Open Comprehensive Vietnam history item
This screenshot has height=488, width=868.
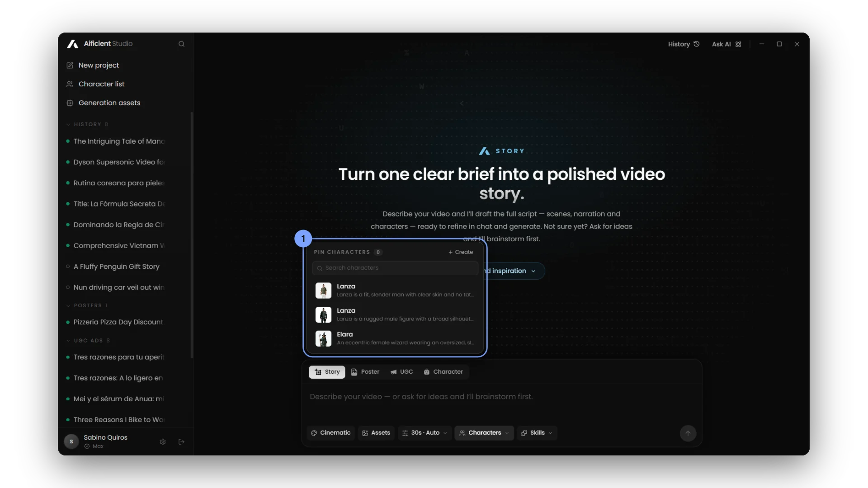tap(119, 246)
